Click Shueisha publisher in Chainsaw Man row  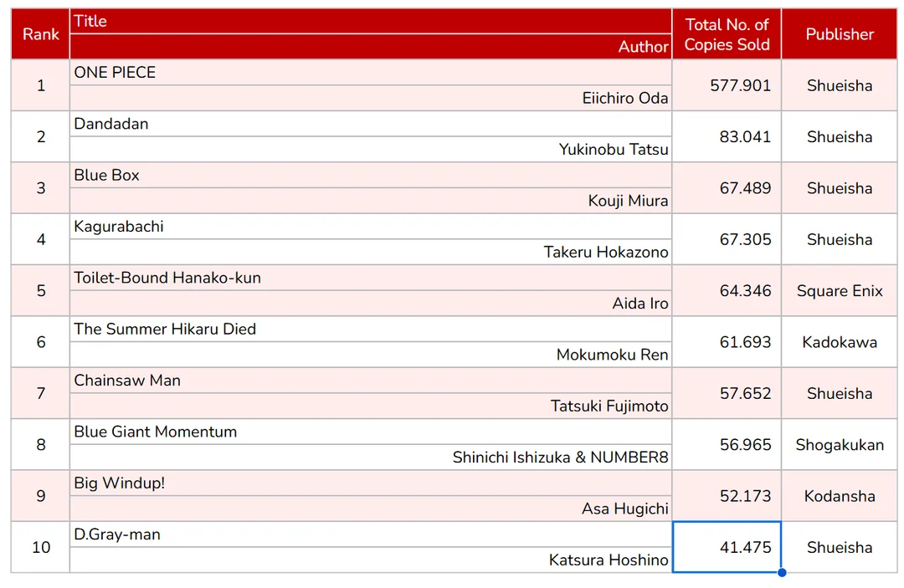(840, 393)
